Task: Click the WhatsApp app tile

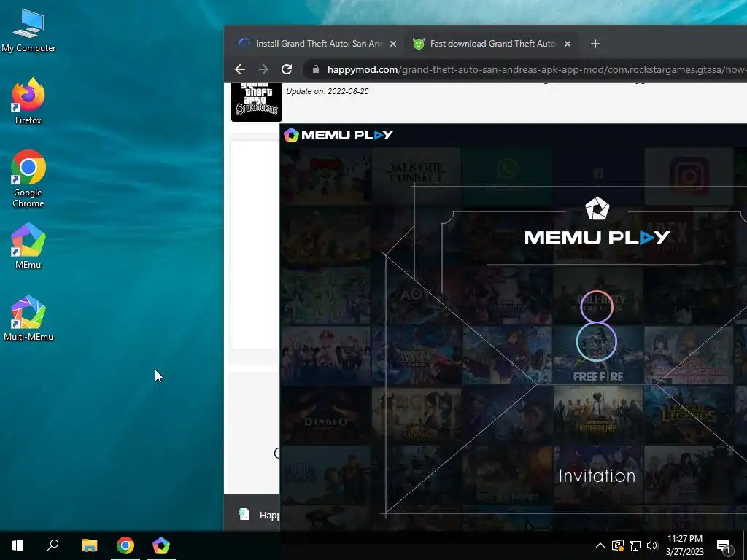Action: coord(508,176)
